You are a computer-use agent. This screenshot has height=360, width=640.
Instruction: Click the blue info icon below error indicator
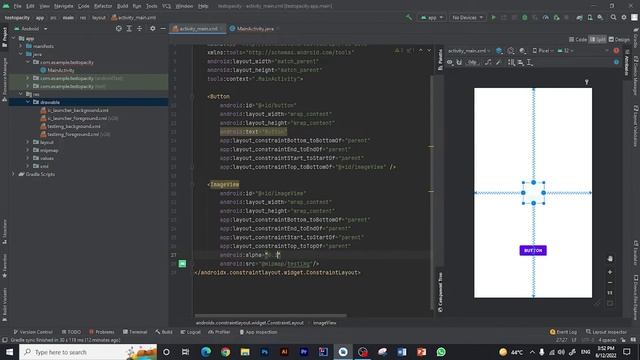[616, 62]
